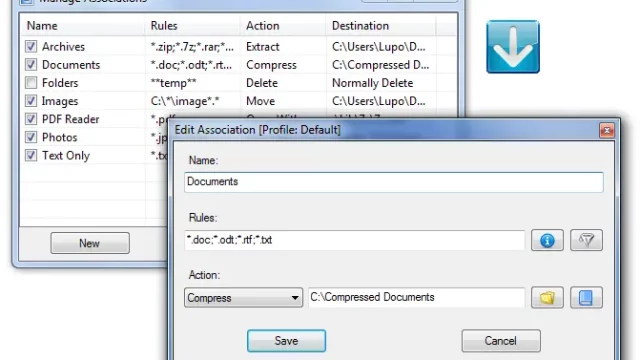Image resolution: width=640 pixels, height=360 pixels.
Task: Click the Name field containing Documents
Action: click(x=393, y=182)
